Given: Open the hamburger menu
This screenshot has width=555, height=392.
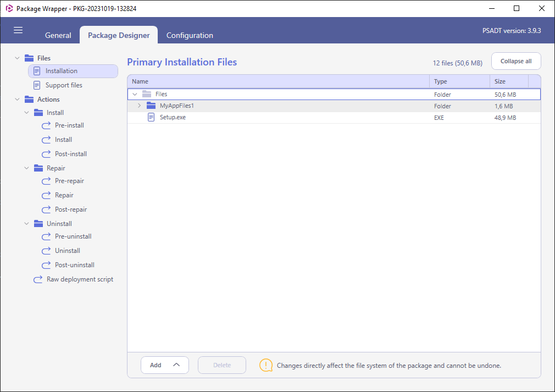Looking at the screenshot, I should (18, 30).
